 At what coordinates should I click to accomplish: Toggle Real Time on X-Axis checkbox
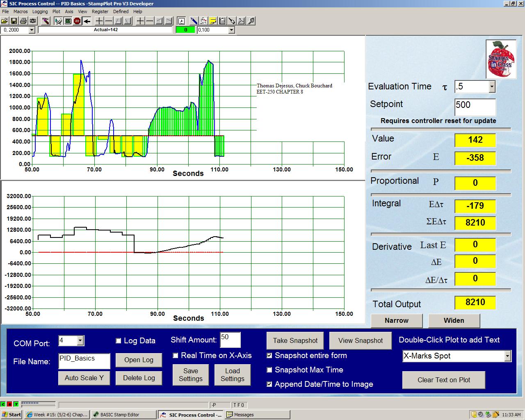(176, 356)
